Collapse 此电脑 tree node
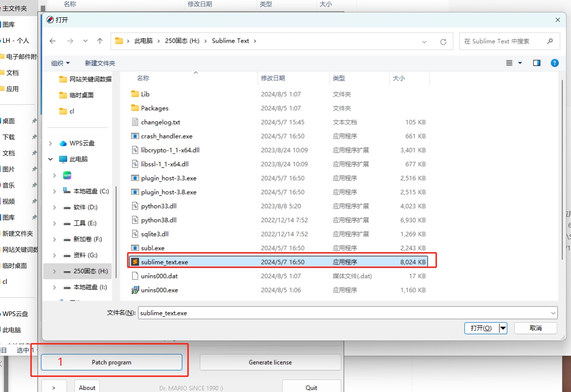Image resolution: width=571 pixels, height=392 pixels. click(x=50, y=159)
